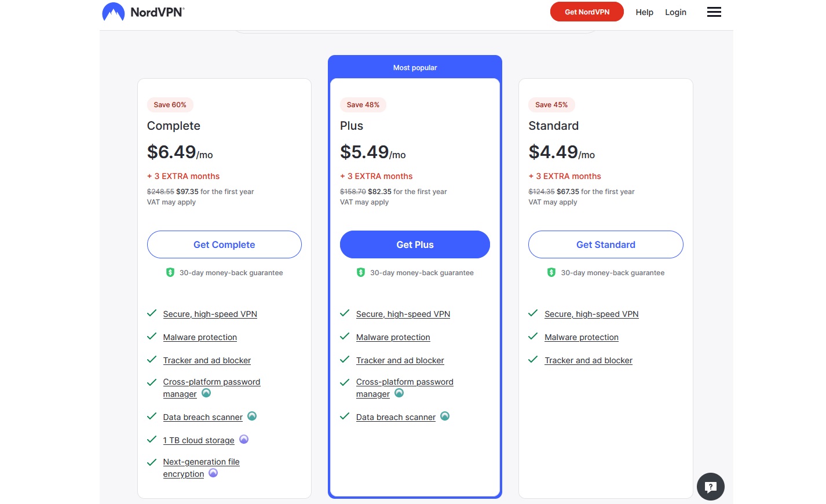This screenshot has width=826, height=504.
Task: Click + 3 EXTRA months under Standard
Action: click(565, 176)
